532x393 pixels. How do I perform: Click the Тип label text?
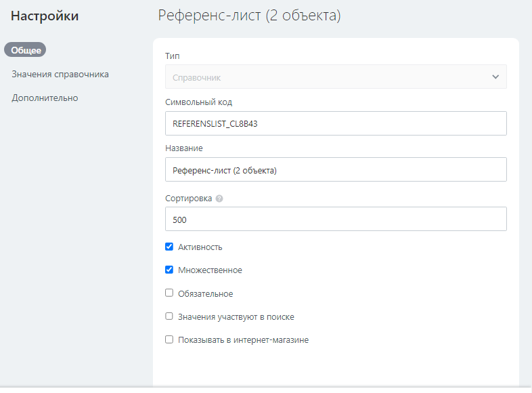pyautogui.click(x=173, y=56)
